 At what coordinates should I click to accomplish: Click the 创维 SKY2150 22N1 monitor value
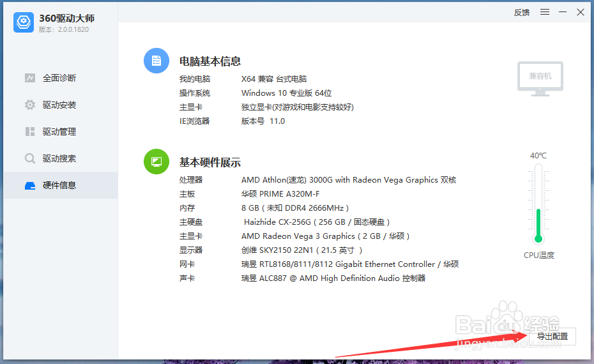[301, 250]
